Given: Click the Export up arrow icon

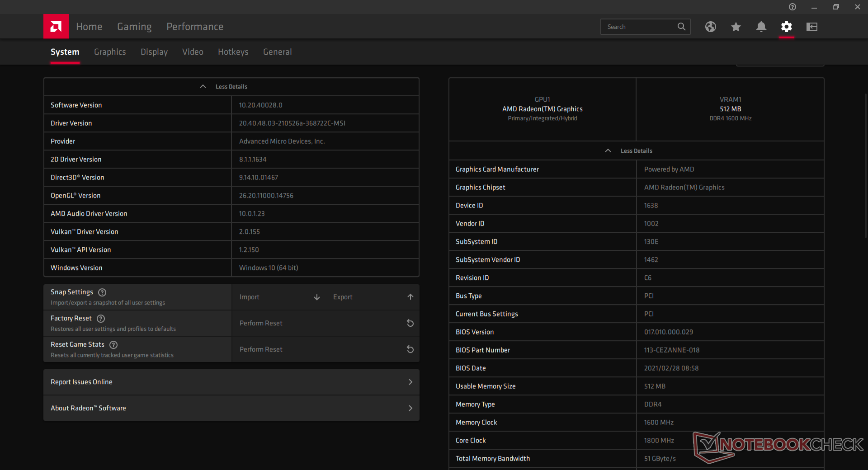Looking at the screenshot, I should tap(410, 297).
